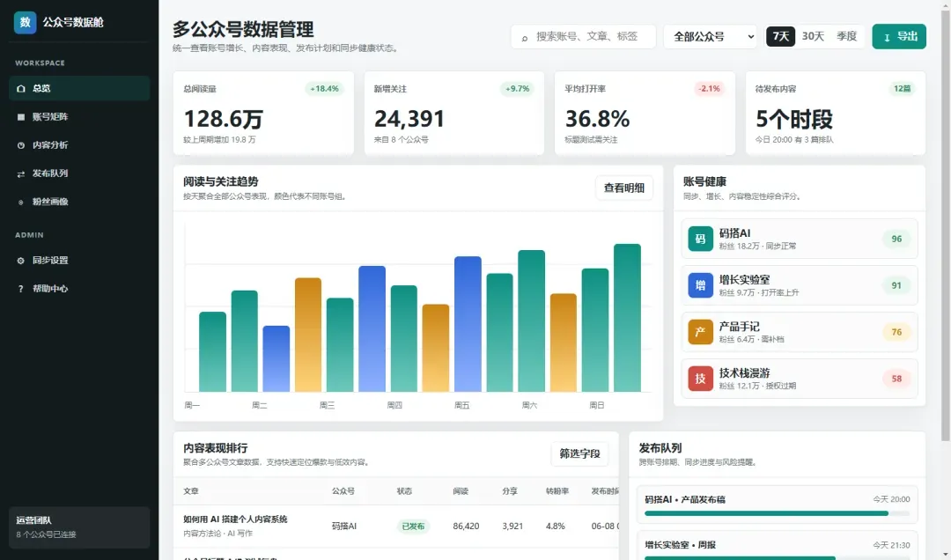This screenshot has width=951, height=560.
Task: Click the 码搭AI 产品发布稿 progress bar
Action: (x=777, y=513)
